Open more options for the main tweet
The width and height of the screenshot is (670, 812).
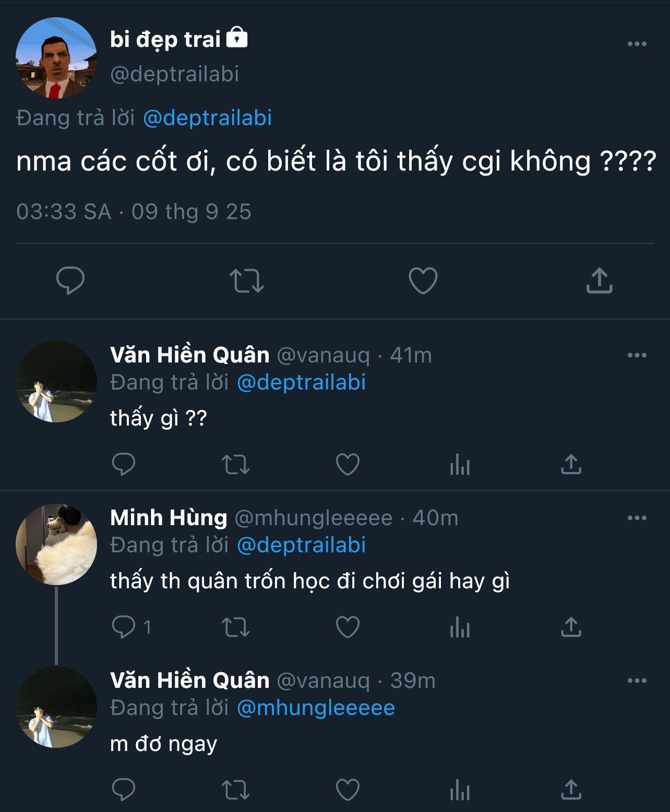pos(637,44)
